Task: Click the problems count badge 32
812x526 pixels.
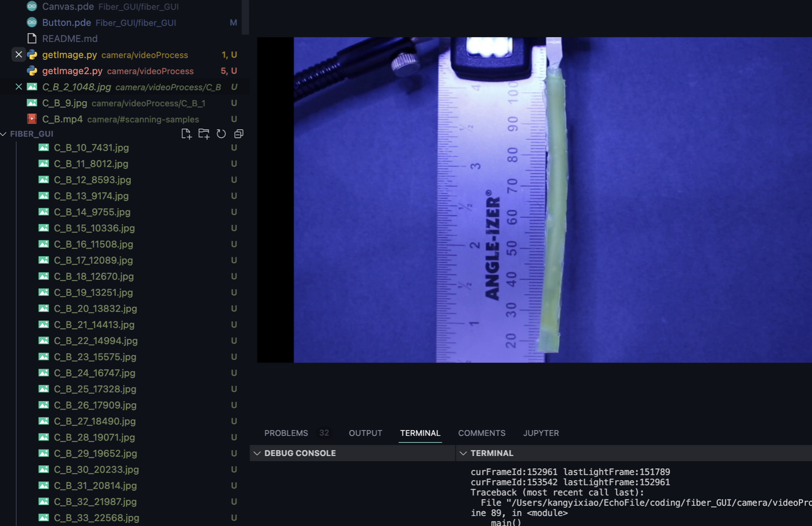Action: point(324,433)
